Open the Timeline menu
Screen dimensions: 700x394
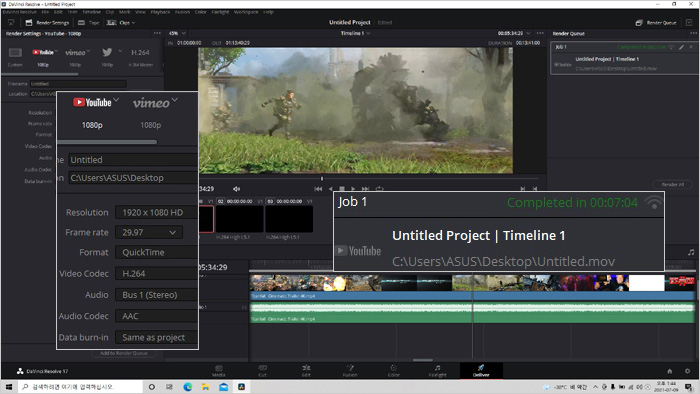92,12
